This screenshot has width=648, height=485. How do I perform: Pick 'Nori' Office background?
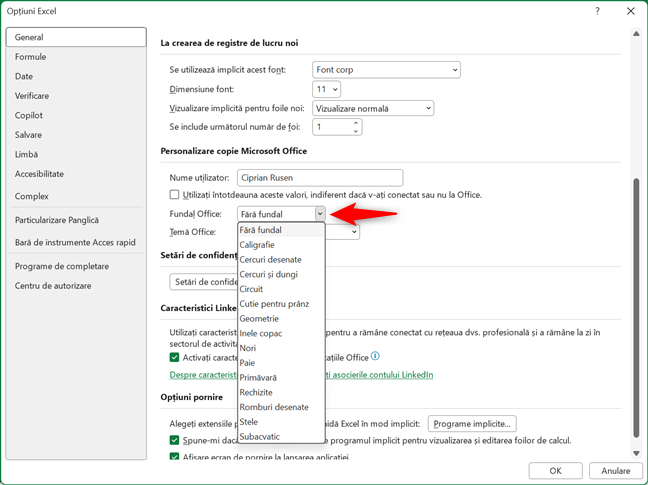248,348
